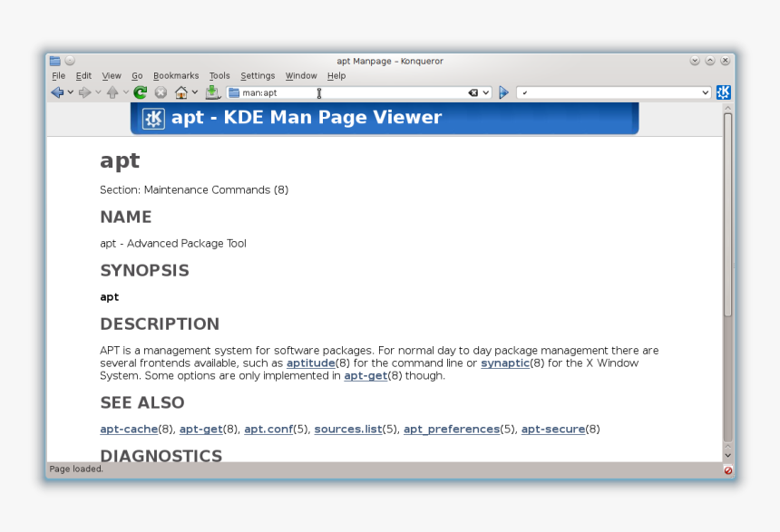Open the Back history dropdown arrow

tap(71, 92)
